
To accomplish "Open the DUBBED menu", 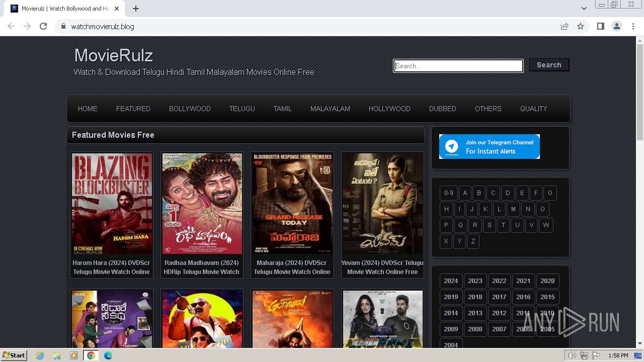I will (x=443, y=109).
